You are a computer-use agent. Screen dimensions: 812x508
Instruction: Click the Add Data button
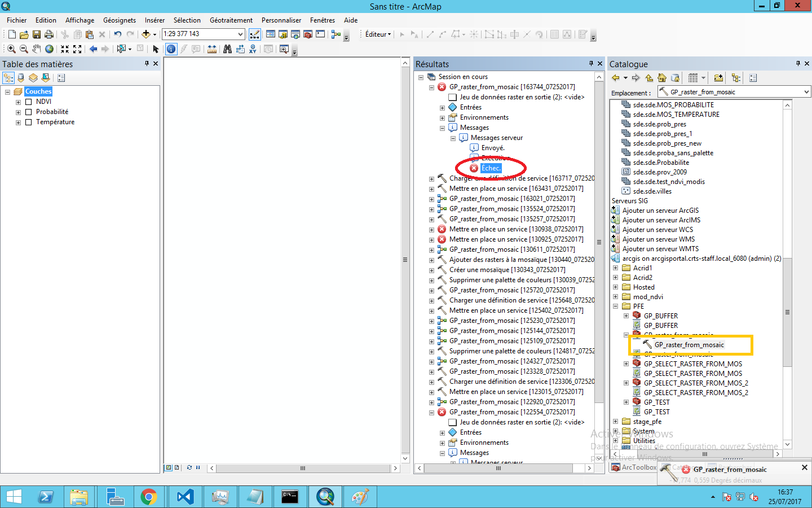[146, 34]
